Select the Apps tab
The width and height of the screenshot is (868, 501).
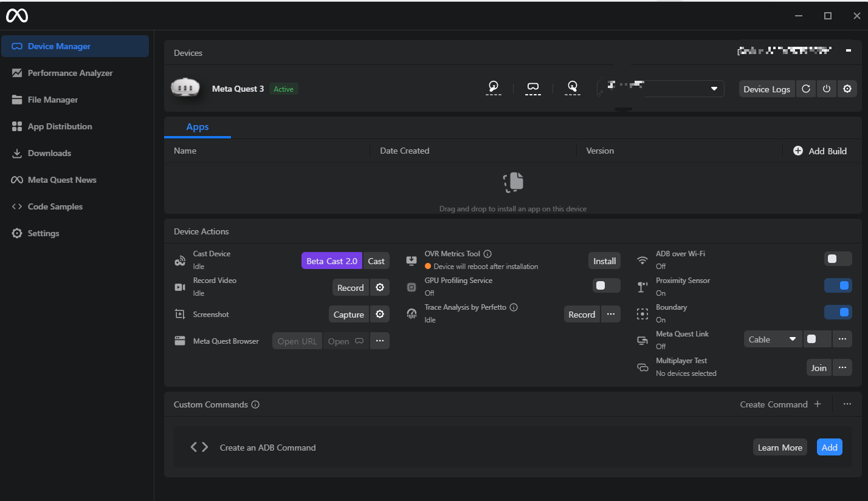pyautogui.click(x=198, y=127)
